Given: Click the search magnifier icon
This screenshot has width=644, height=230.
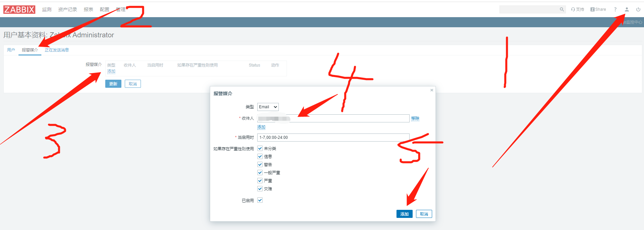Looking at the screenshot, I should click(562, 9).
